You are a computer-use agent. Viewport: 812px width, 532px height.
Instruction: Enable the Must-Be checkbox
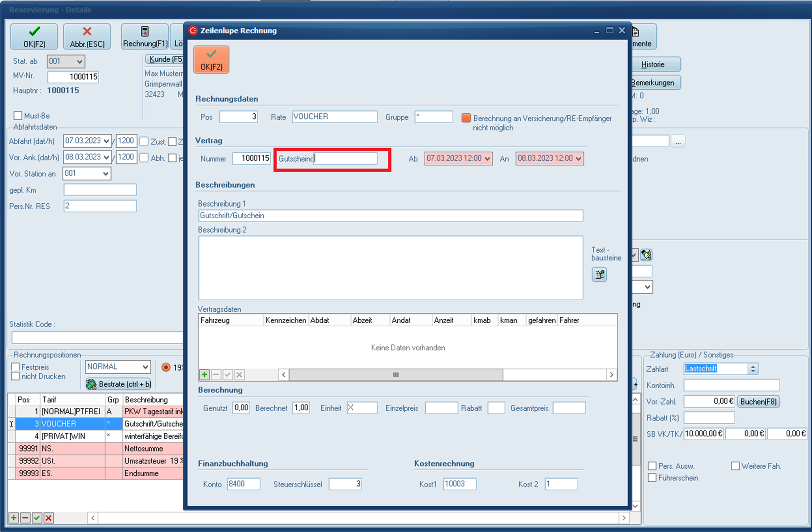(x=18, y=116)
